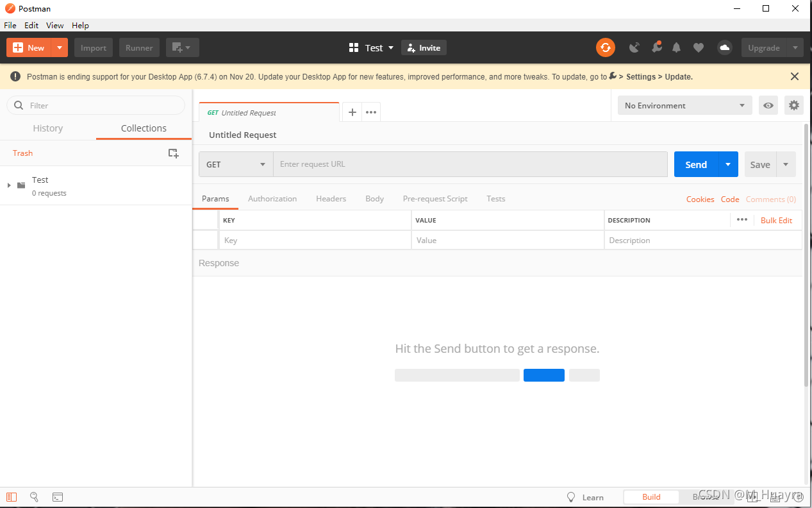
Task: Open the new window options icon
Action: [x=182, y=47]
